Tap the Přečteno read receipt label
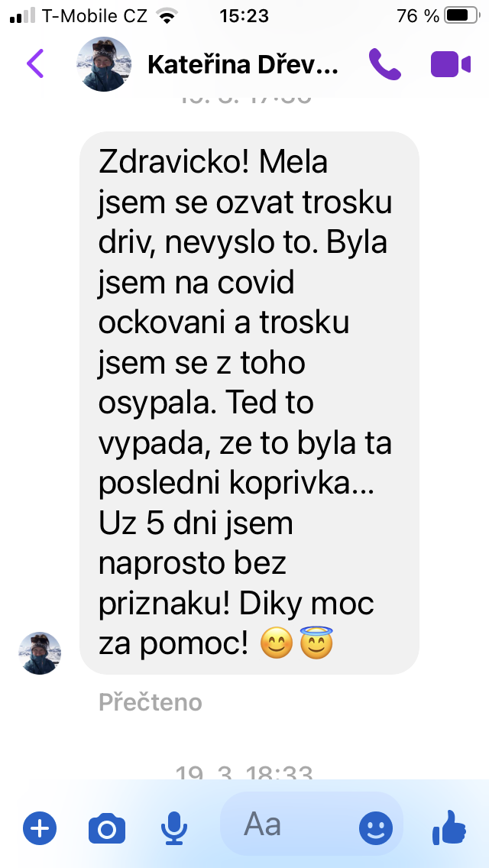489x868 pixels. point(150,702)
